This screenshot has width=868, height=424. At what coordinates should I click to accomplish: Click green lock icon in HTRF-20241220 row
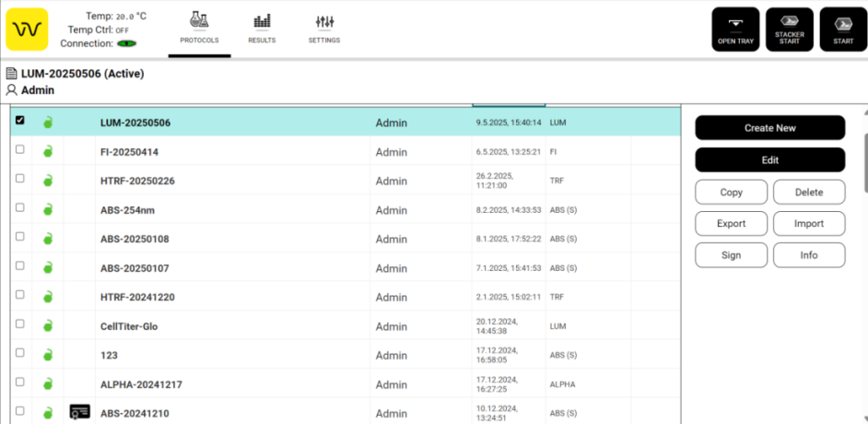click(x=48, y=296)
